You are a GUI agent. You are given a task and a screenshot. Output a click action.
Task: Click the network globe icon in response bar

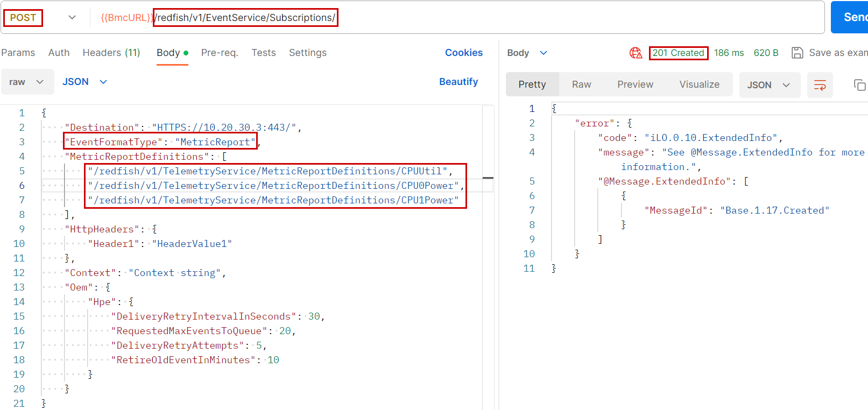pyautogui.click(x=636, y=53)
